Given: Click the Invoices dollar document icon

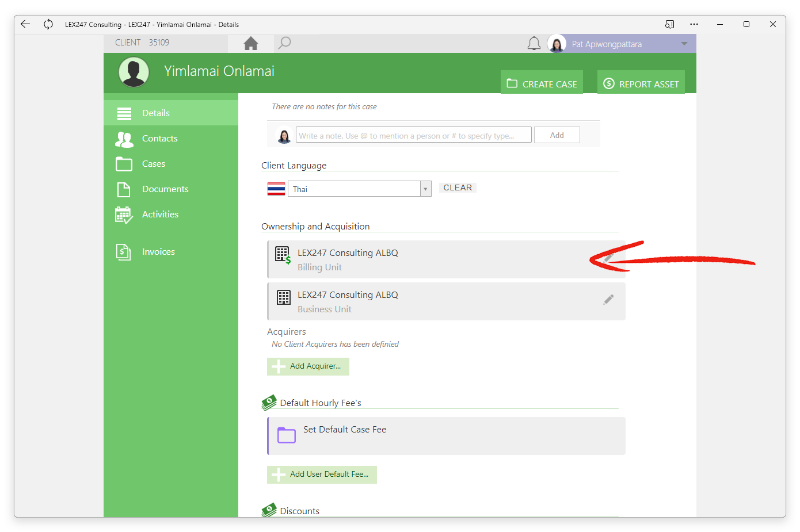Looking at the screenshot, I should [123, 252].
